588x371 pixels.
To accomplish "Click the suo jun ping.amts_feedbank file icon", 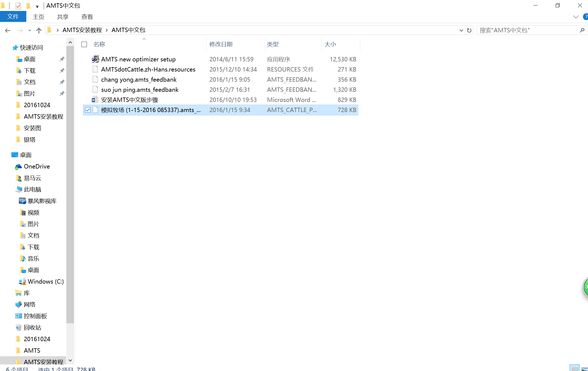I will [x=95, y=89].
